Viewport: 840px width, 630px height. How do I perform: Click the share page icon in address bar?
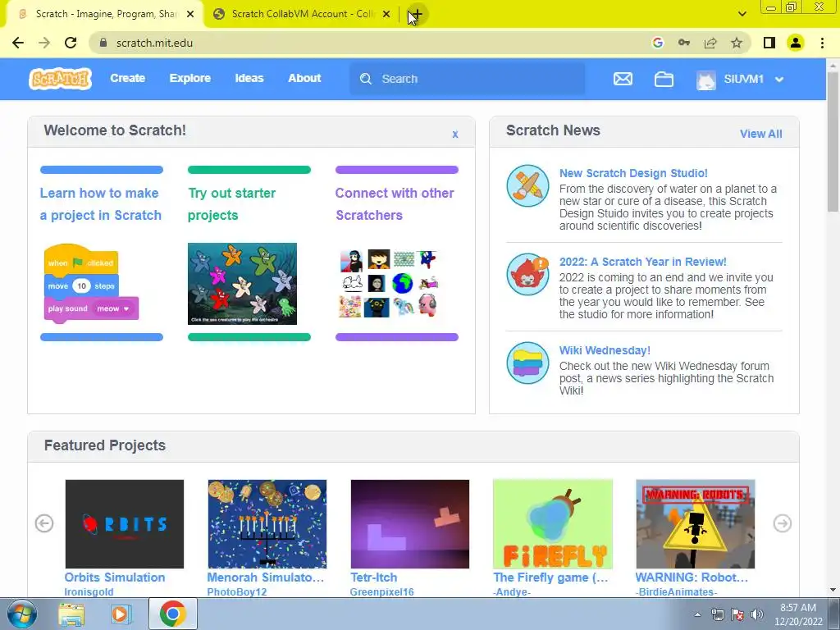coord(710,43)
